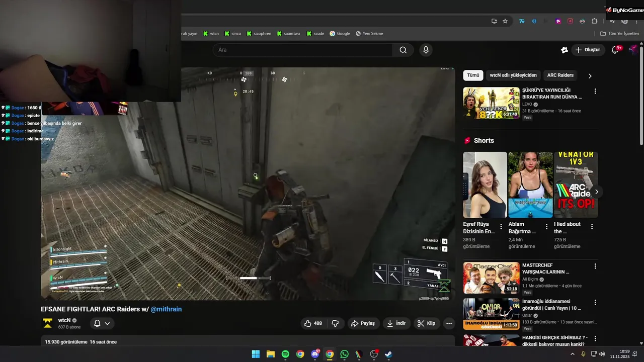Open the account avatar menu
The width and height of the screenshot is (644, 362).
pyautogui.click(x=633, y=50)
